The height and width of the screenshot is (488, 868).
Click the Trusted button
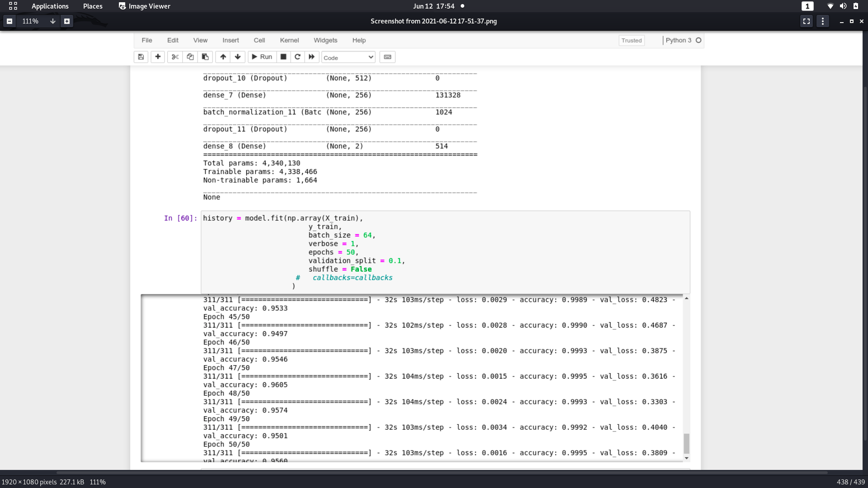[631, 40]
